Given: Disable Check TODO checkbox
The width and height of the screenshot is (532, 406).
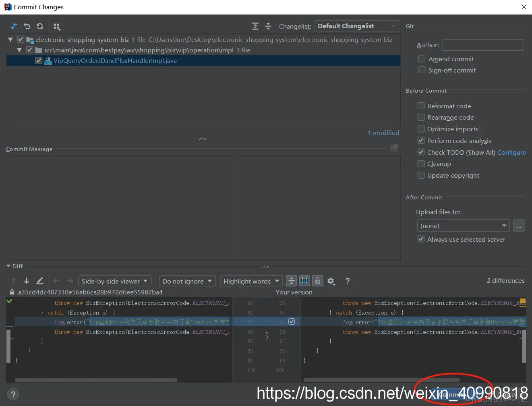Looking at the screenshot, I should [x=421, y=152].
